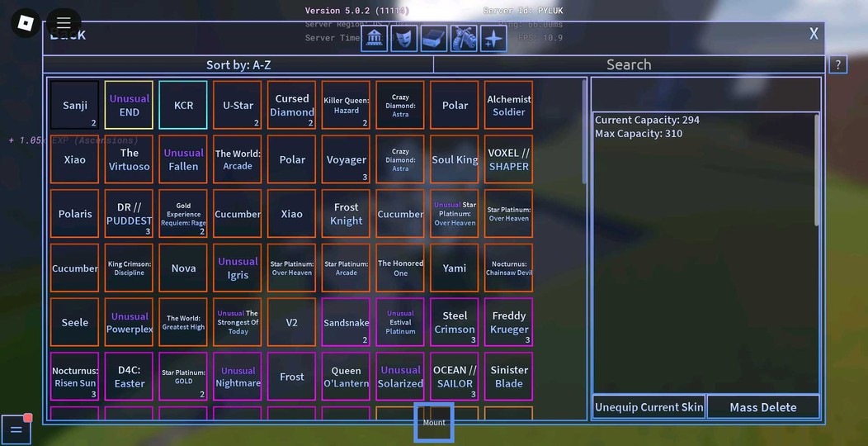Choose the Sandsnake tile
This screenshot has height=446, width=868.
pos(346,322)
